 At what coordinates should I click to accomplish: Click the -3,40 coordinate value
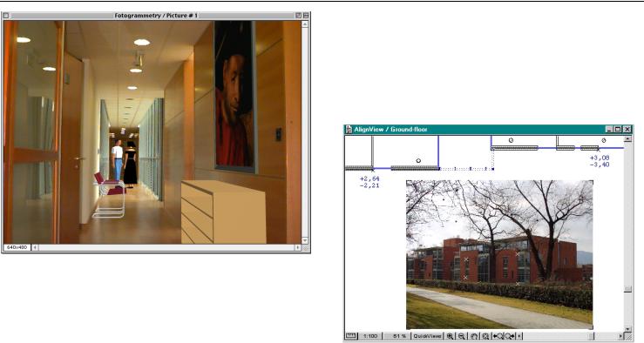click(600, 165)
